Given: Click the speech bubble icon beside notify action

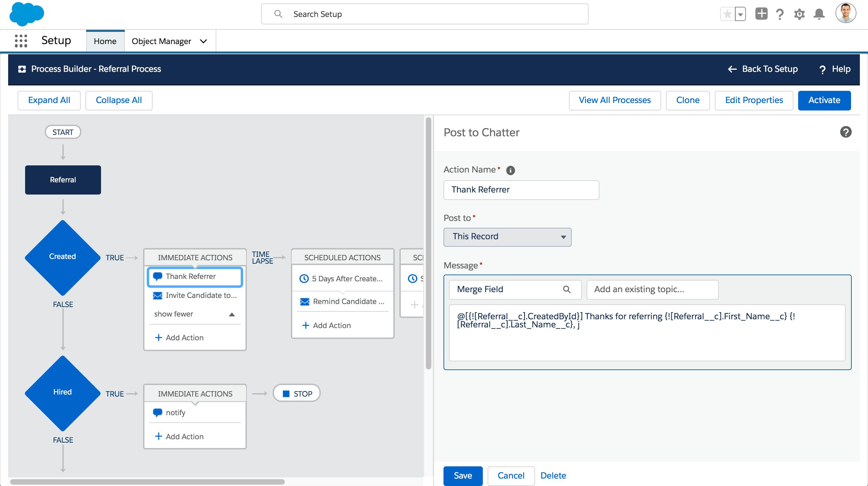Looking at the screenshot, I should click(157, 412).
